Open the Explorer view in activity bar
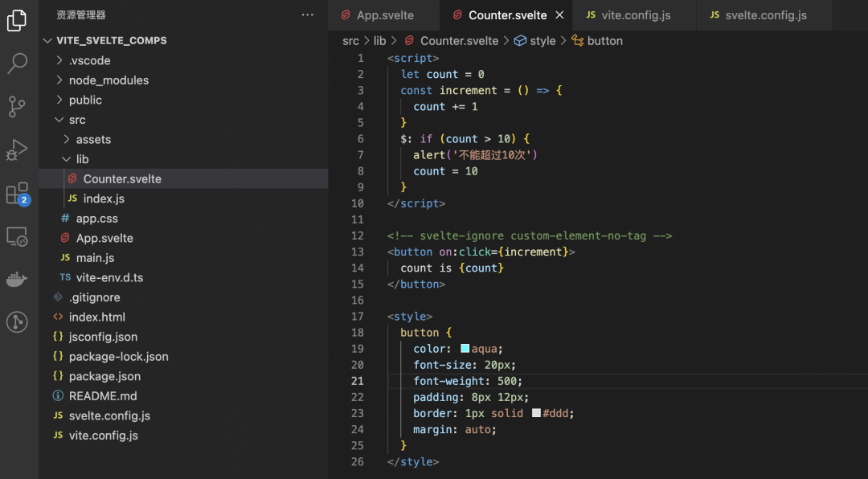868x479 pixels. (17, 20)
